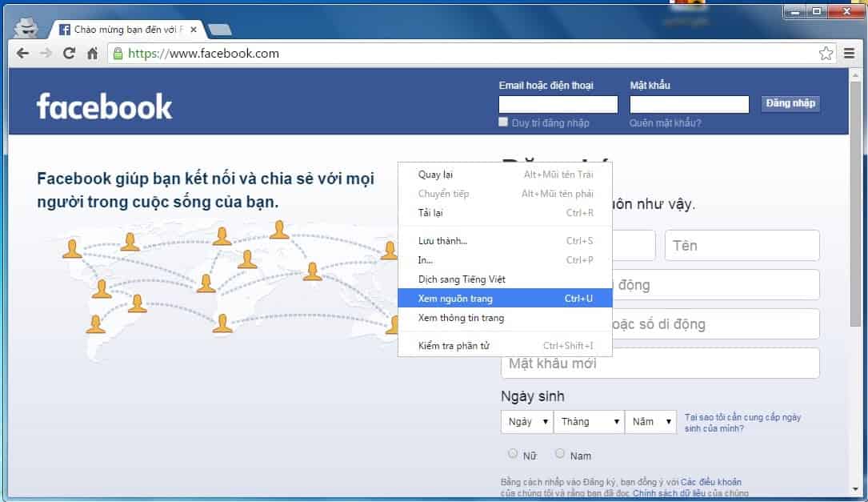Select Dịch sang Tiếng Việt entry
Screen dimensions: 868x502
pos(505,279)
